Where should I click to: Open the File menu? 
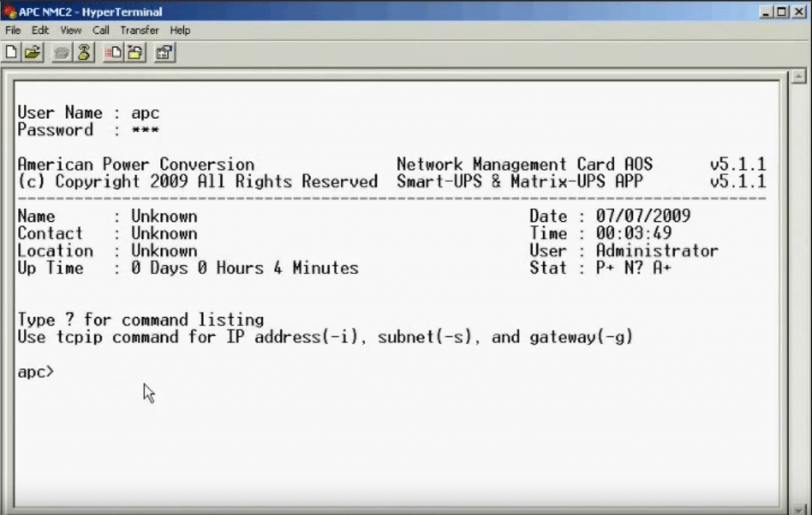click(x=13, y=31)
